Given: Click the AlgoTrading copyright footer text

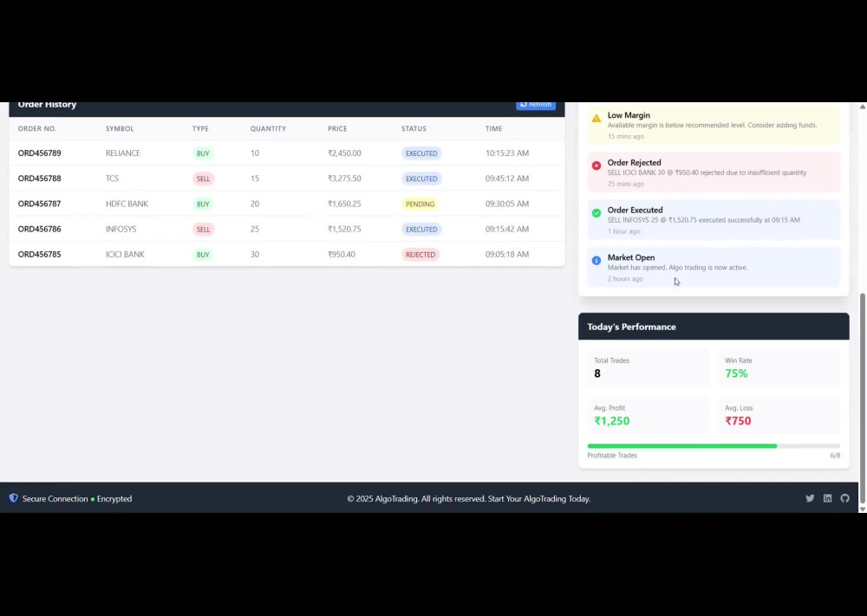Looking at the screenshot, I should [x=468, y=498].
